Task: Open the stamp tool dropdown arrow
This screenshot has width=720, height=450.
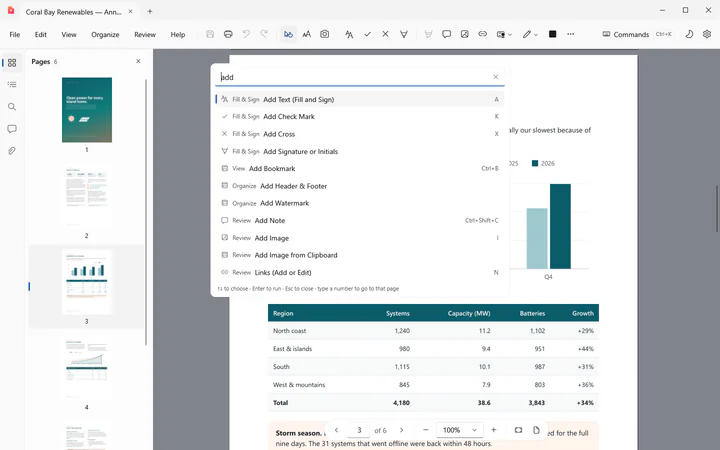Action: [x=510, y=34]
